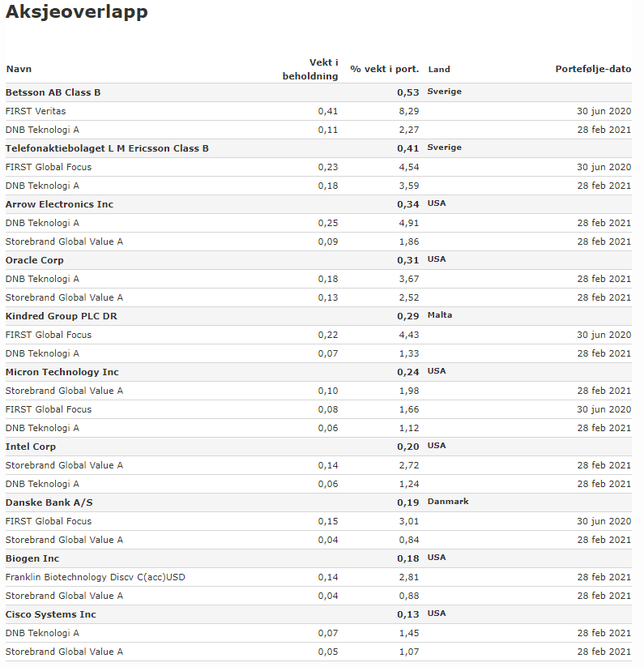This screenshot has height=667, width=644.
Task: Click the Navn column header
Action: click(x=19, y=69)
